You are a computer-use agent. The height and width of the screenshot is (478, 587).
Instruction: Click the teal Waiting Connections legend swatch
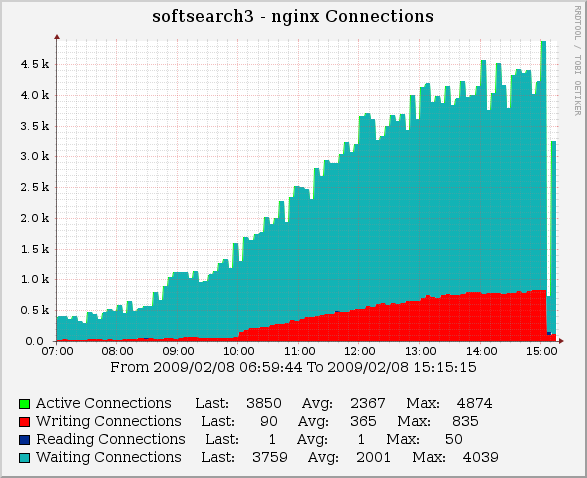coord(24,458)
